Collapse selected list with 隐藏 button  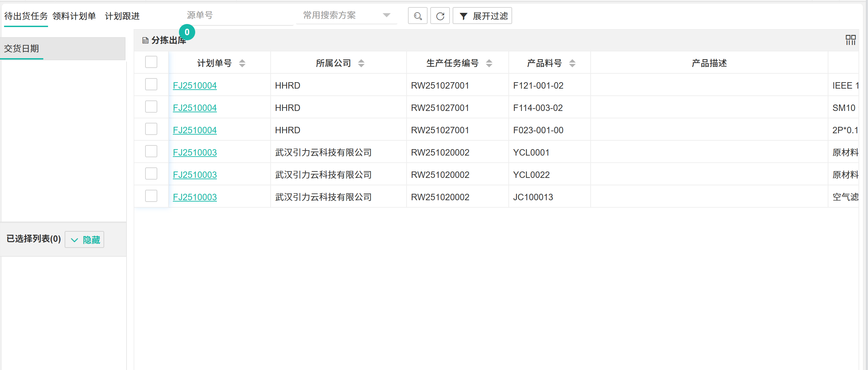85,240
